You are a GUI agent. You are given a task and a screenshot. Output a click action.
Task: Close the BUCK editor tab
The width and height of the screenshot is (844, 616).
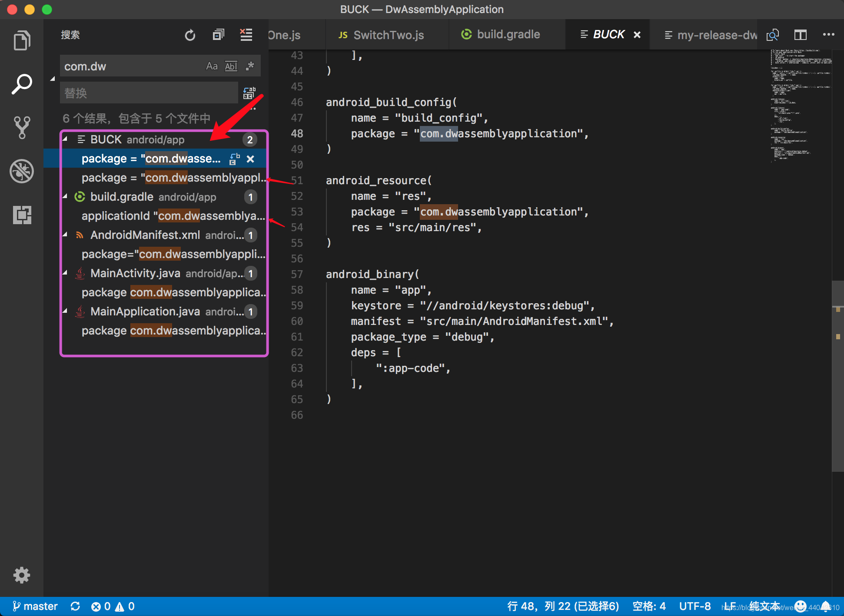pos(637,35)
